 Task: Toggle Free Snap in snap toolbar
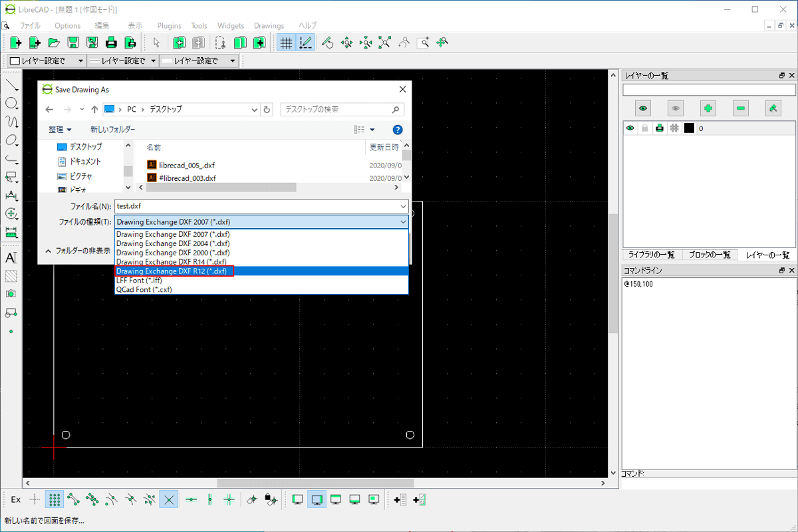click(x=35, y=499)
